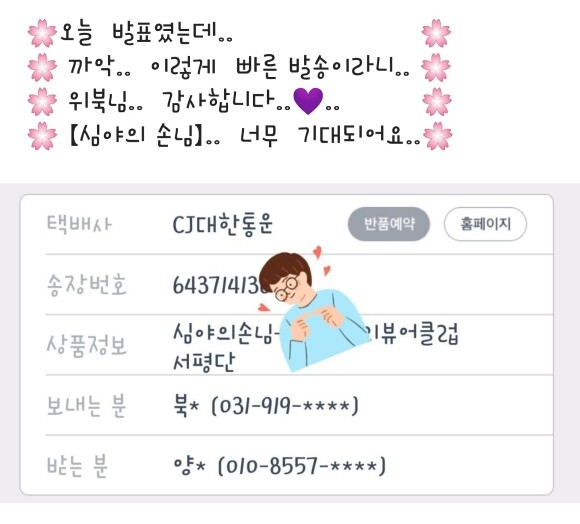Click the 위북님 감사합니다 text line
580x524 pixels.
pos(204,101)
